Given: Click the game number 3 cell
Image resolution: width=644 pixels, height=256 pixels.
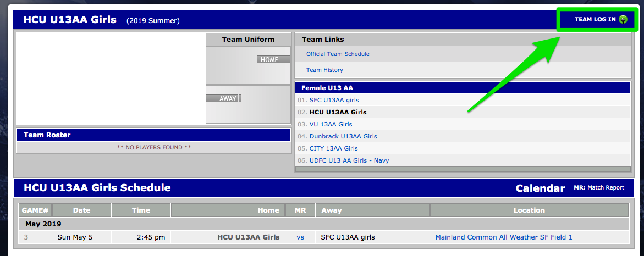Looking at the screenshot, I should [x=35, y=237].
